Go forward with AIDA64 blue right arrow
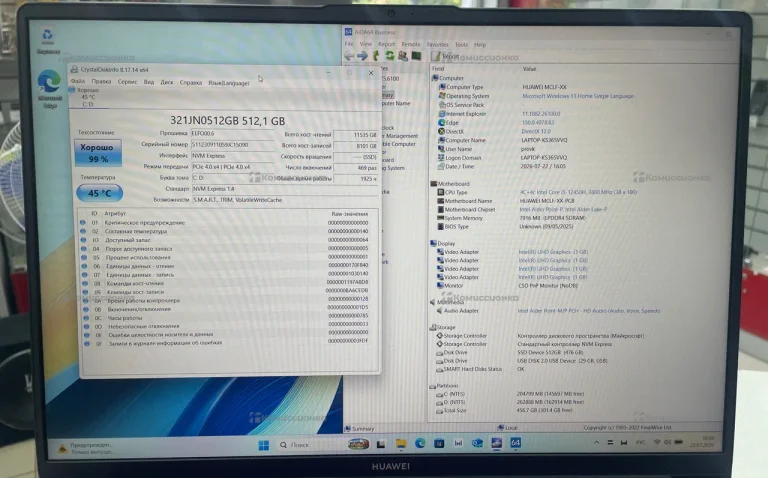768x478 pixels. click(x=362, y=56)
